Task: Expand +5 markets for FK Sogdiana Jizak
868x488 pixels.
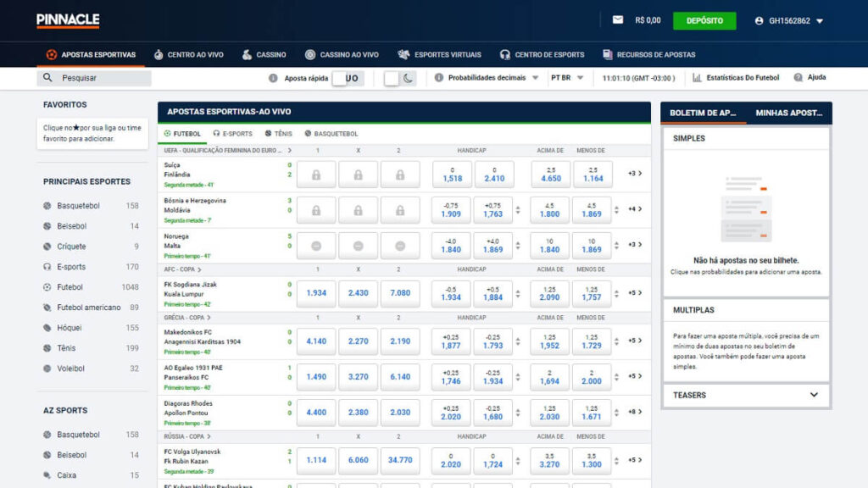Action: point(635,292)
